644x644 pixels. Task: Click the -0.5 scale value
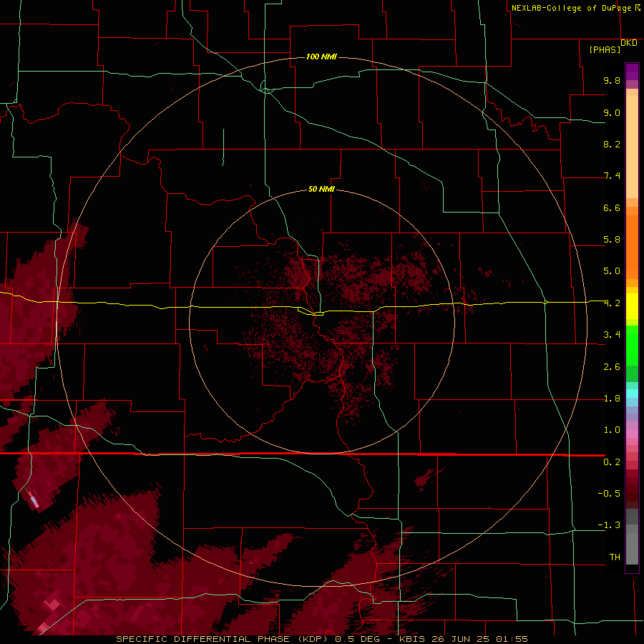(609, 494)
